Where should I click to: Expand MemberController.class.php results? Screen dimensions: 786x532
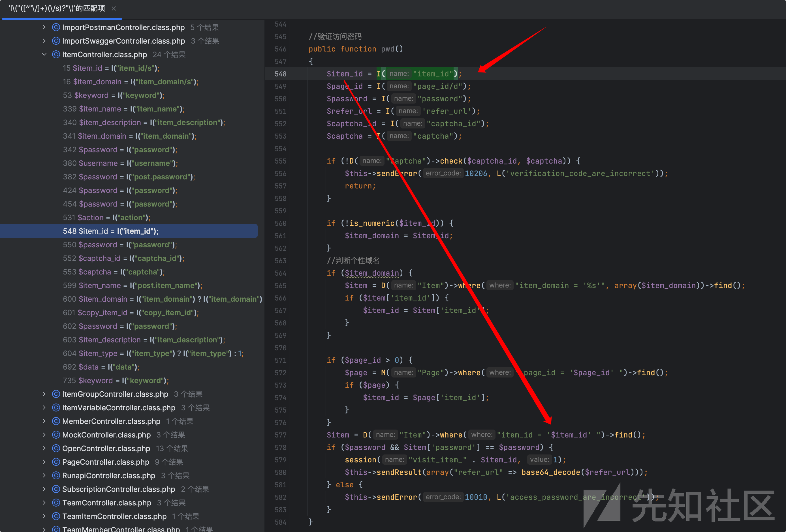click(x=44, y=421)
